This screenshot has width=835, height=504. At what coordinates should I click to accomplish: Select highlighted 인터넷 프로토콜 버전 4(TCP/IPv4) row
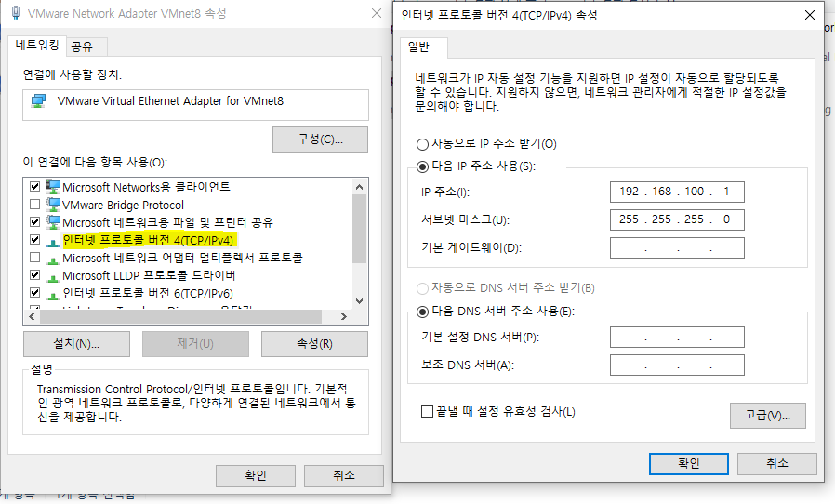coord(148,240)
